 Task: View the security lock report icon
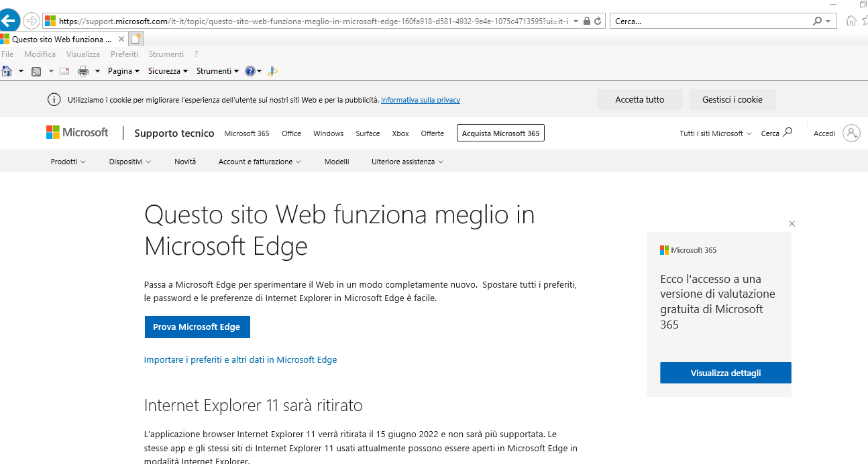587,21
